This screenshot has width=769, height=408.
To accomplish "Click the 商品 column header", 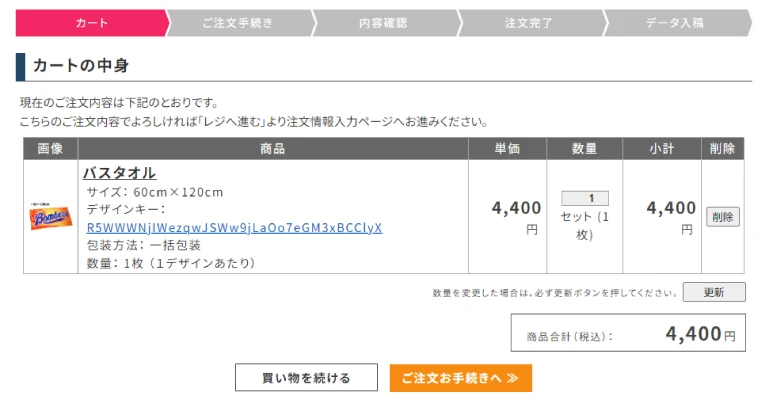I will [272, 149].
